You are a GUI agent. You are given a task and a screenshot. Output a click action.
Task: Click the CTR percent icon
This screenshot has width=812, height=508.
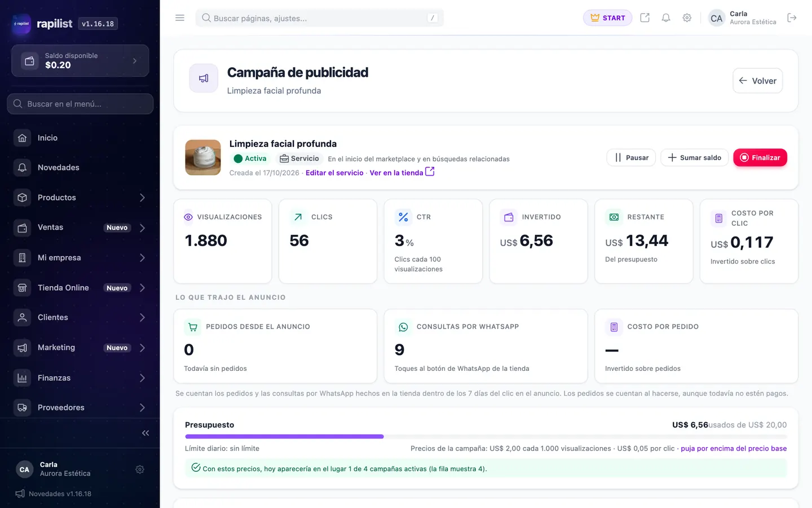(x=403, y=217)
